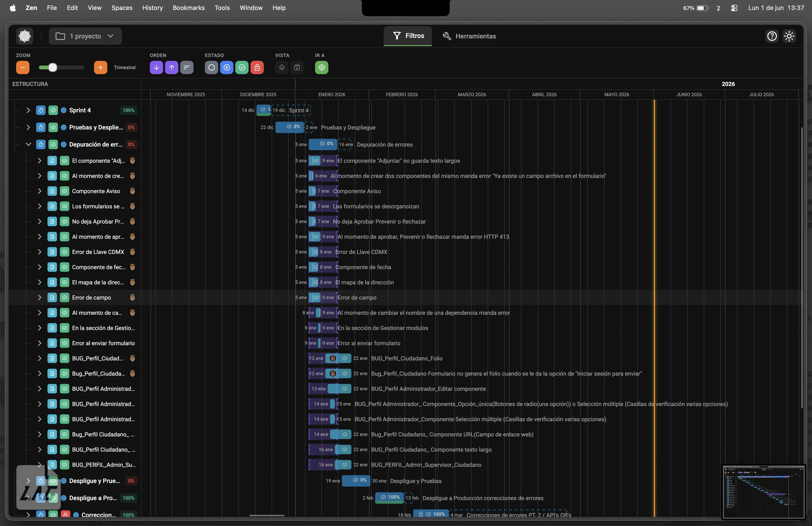
Task: Click the minimap thumbnail in the corner
Action: point(764,492)
